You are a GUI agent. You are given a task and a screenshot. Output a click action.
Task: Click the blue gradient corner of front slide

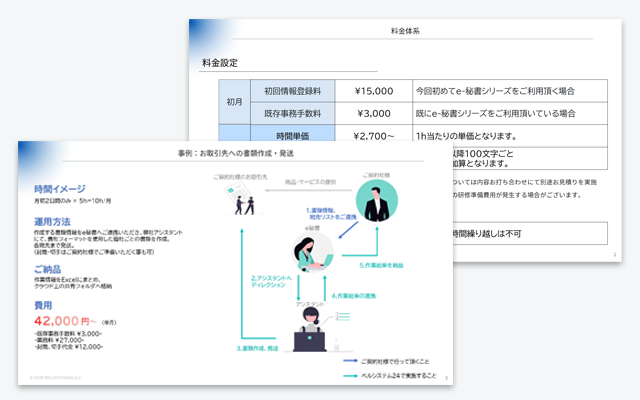coord(35,155)
